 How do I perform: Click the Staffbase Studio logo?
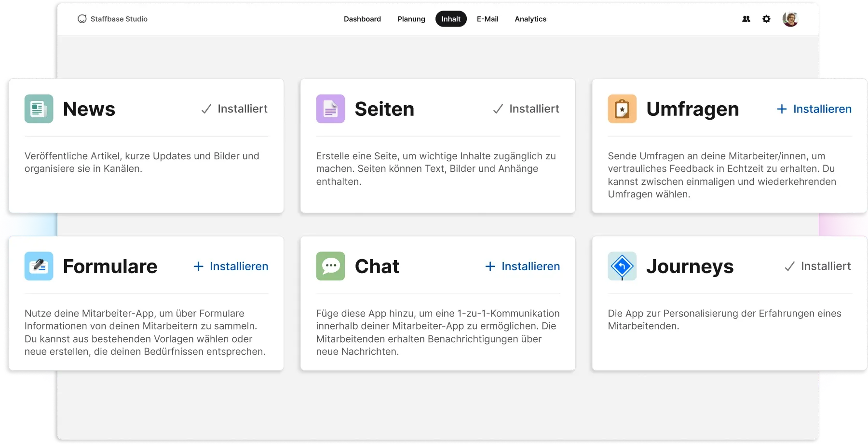113,19
